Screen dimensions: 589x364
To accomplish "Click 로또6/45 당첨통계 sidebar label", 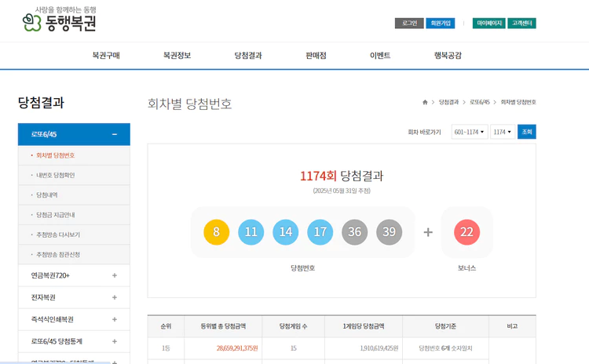I will click(x=57, y=341).
